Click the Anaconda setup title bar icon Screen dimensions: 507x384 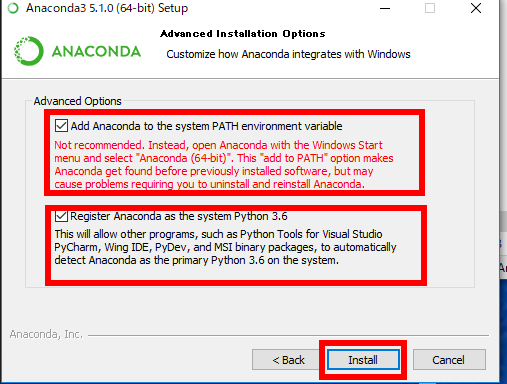[13, 8]
